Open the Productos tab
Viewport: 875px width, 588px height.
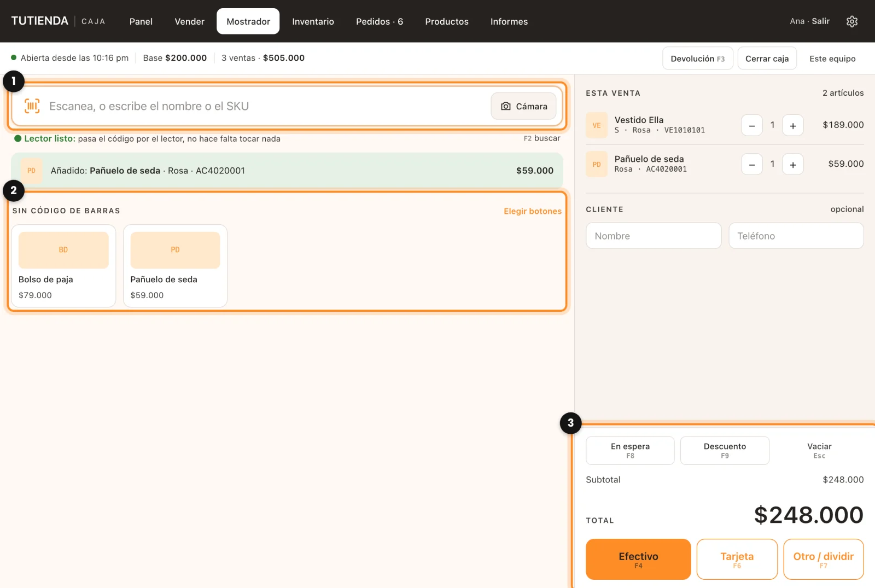[447, 21]
